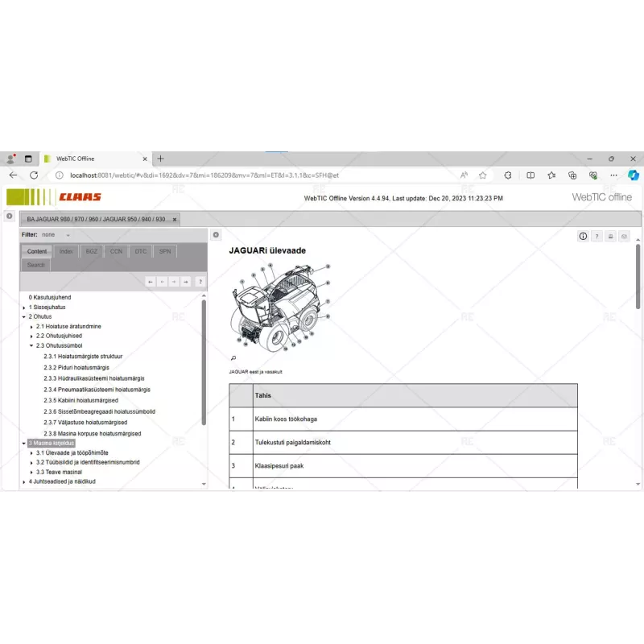Switch to the Index tab

click(x=66, y=251)
